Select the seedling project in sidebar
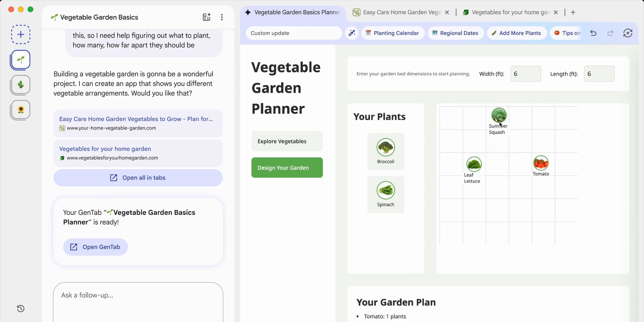 click(x=21, y=60)
